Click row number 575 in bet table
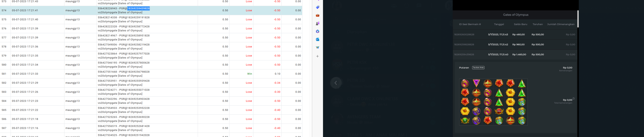 coord(4,20)
